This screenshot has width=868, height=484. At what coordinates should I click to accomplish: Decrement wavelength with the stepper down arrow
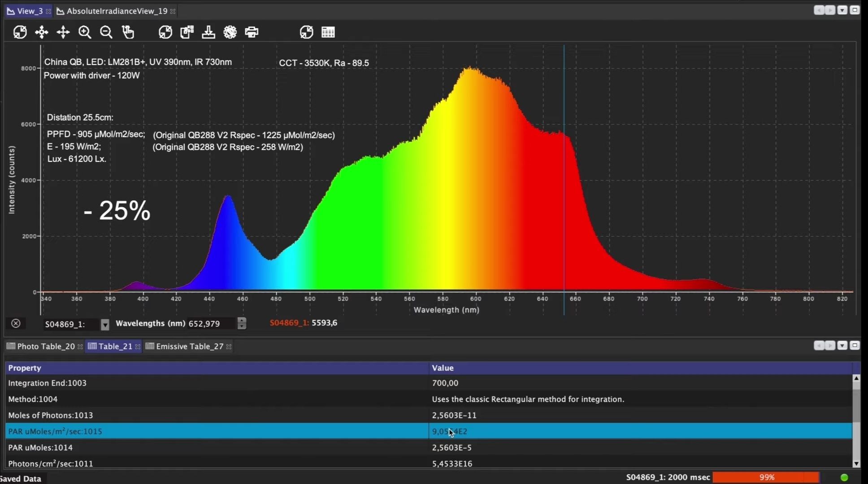tap(242, 327)
